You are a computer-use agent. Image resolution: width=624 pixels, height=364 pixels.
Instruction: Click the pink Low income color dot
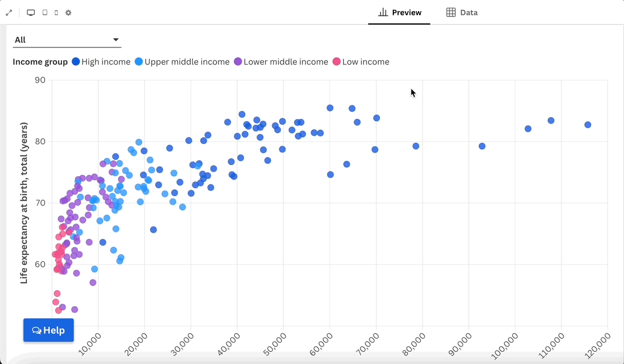[337, 62]
